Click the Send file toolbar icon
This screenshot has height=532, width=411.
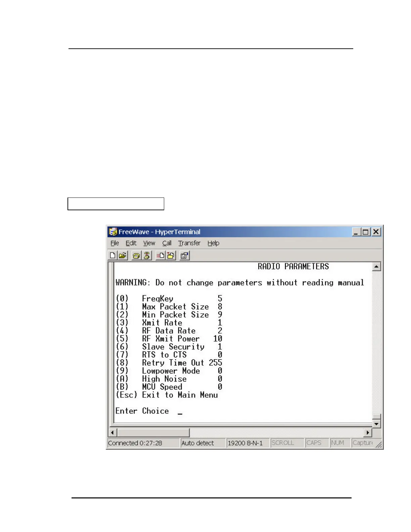pyautogui.click(x=161, y=256)
